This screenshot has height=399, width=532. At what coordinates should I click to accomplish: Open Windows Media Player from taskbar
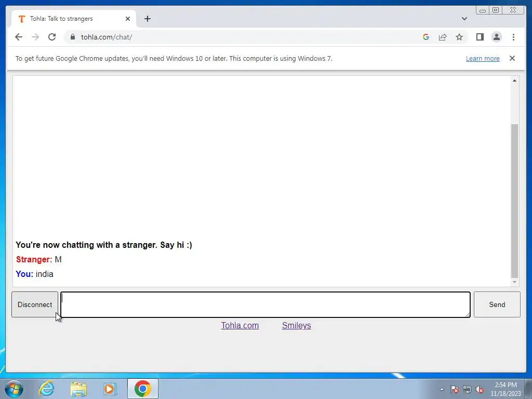tap(110, 389)
